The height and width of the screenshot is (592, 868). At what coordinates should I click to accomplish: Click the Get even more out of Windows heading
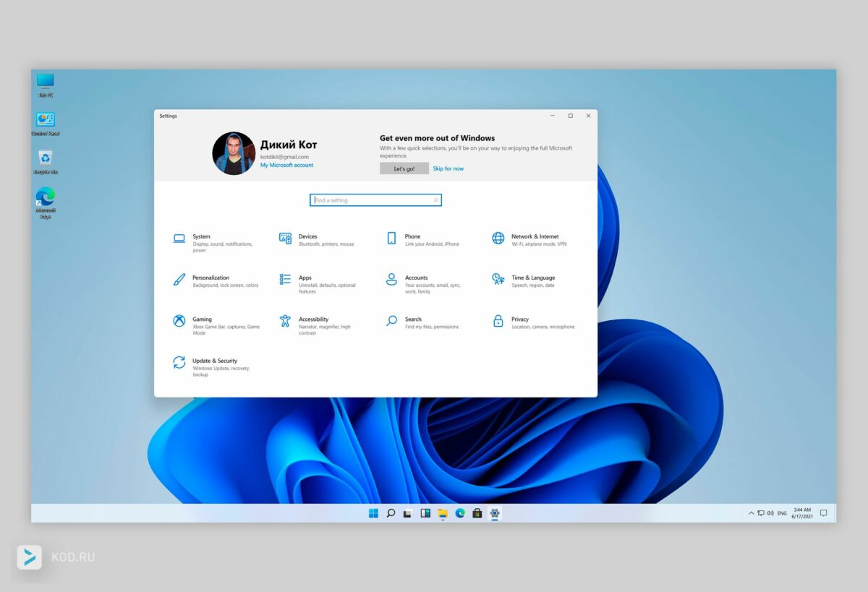coord(438,138)
